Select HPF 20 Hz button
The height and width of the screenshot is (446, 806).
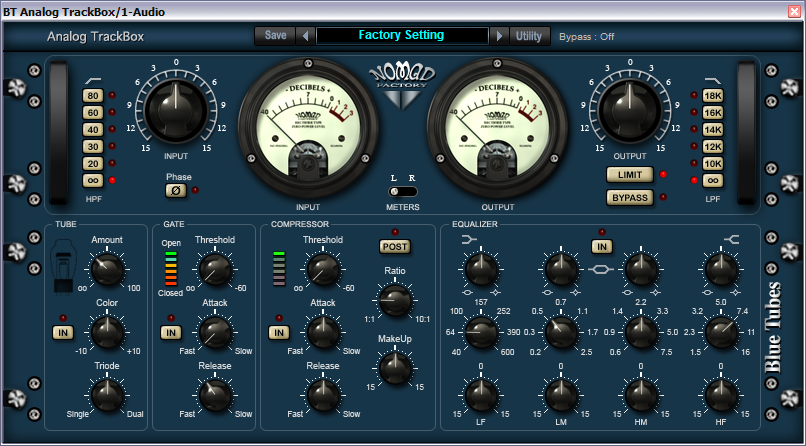(x=93, y=164)
